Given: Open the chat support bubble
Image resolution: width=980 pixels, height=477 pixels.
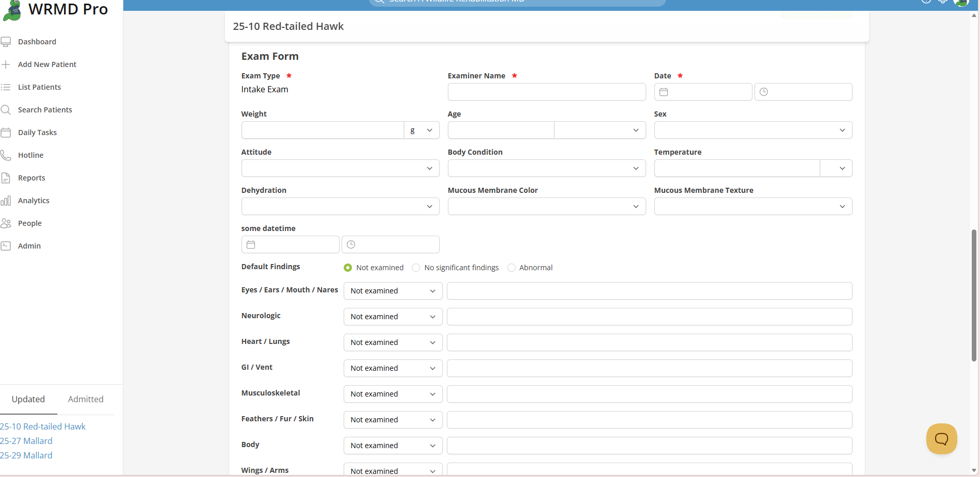Looking at the screenshot, I should 942,439.
